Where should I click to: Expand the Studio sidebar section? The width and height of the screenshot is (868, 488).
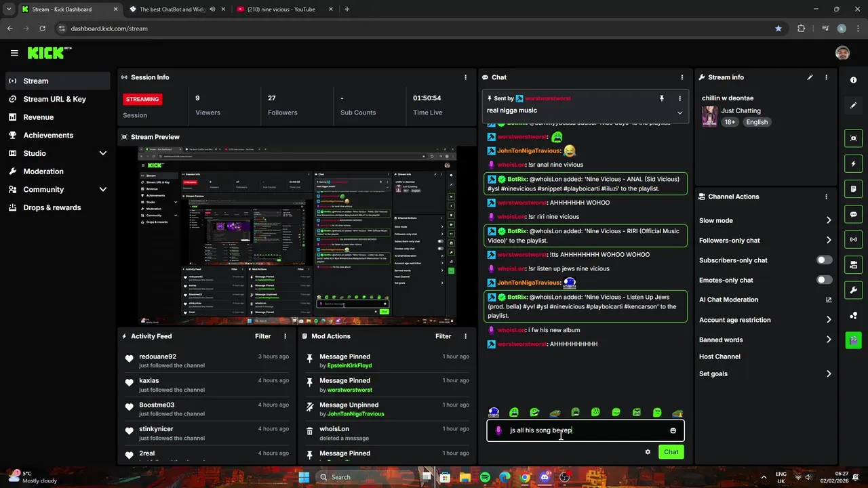[103, 153]
